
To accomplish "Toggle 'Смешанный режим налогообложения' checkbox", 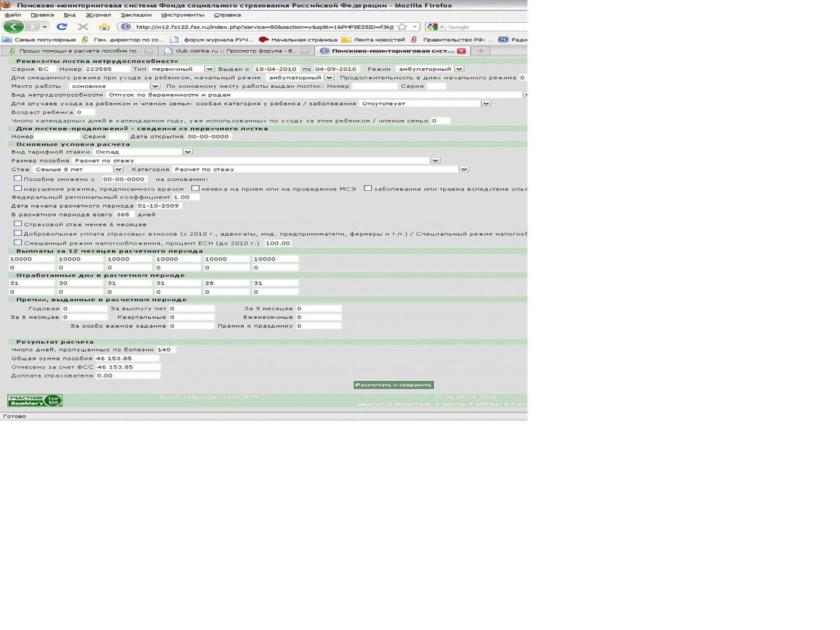I will pyautogui.click(x=17, y=242).
